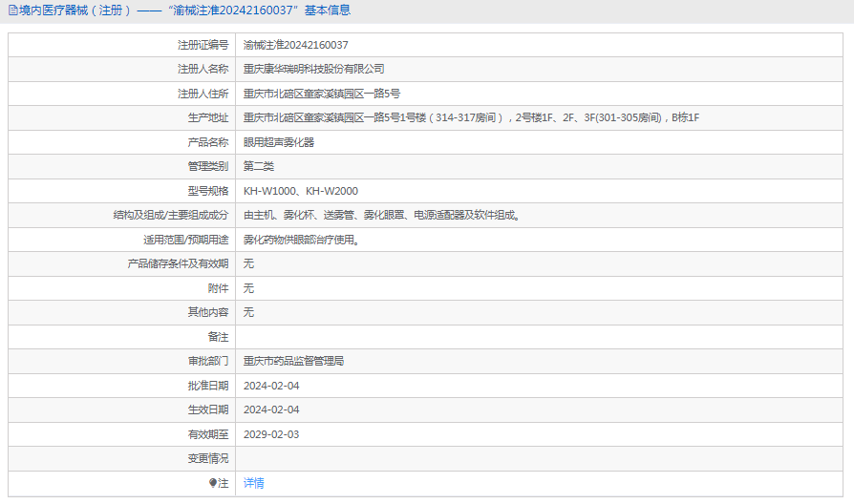The image size is (854, 504).
Task: Click the 注册人名称 label
Action: coord(203,69)
